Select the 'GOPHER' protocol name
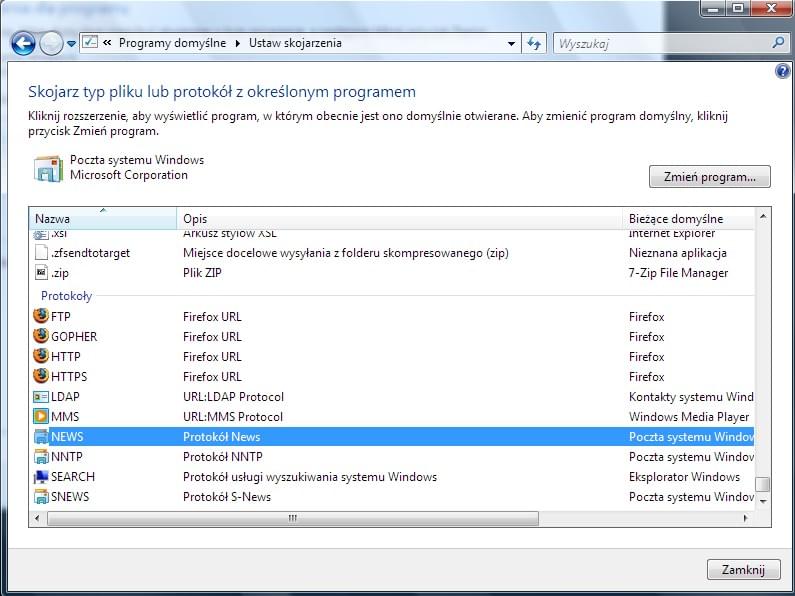The height and width of the screenshot is (596, 795). point(74,337)
